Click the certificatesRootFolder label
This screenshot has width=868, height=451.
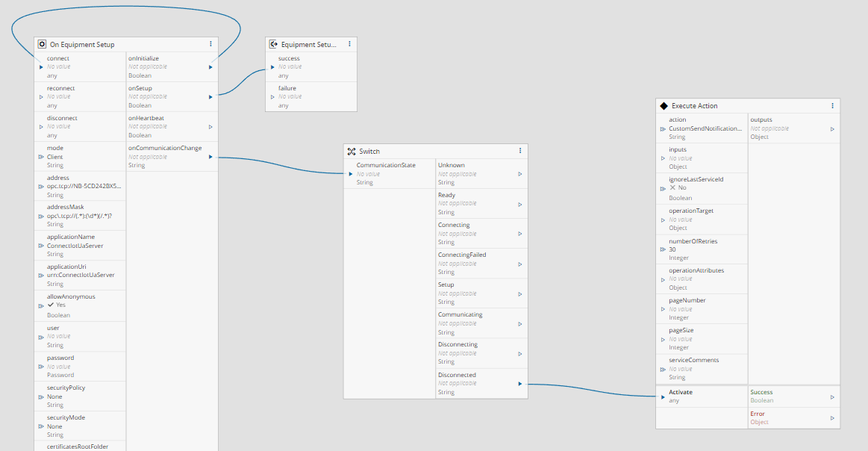click(x=78, y=447)
